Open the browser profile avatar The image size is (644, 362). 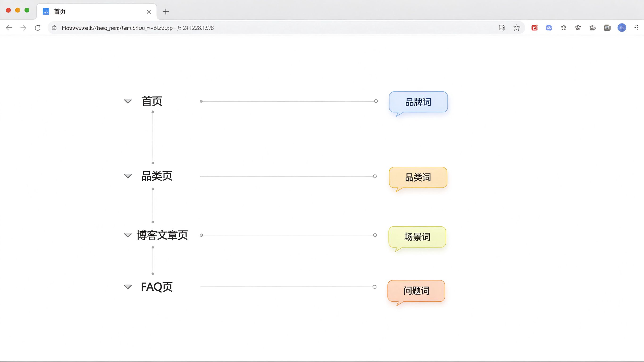(622, 28)
